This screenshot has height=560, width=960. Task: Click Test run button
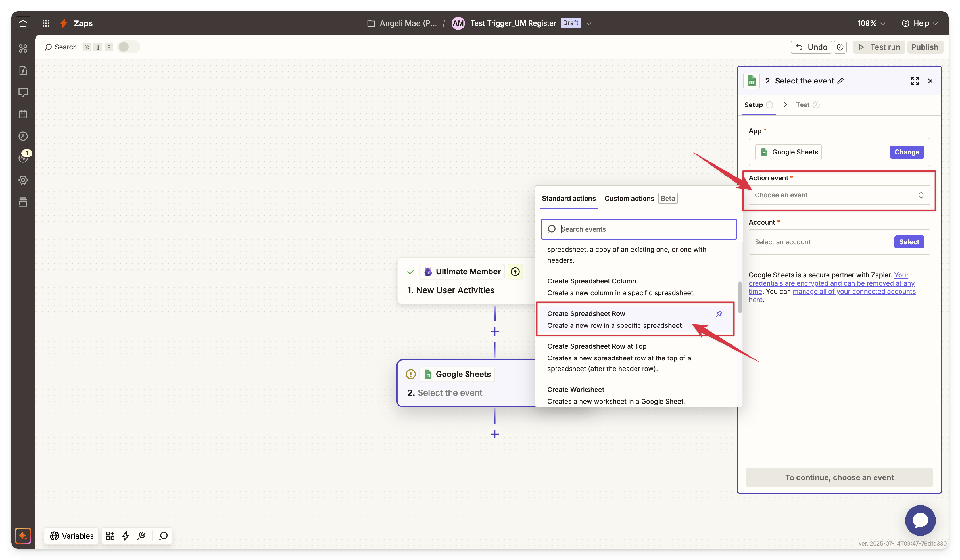[x=879, y=47]
